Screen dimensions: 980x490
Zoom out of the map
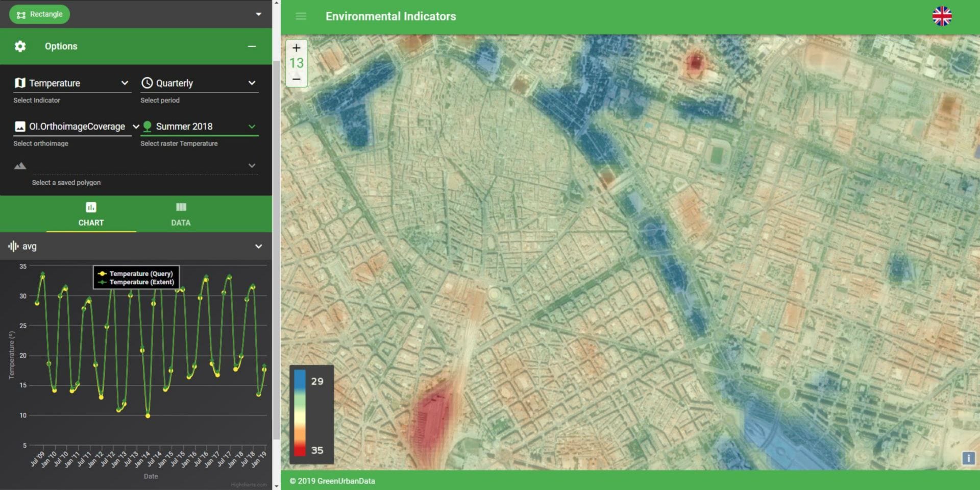tap(297, 79)
